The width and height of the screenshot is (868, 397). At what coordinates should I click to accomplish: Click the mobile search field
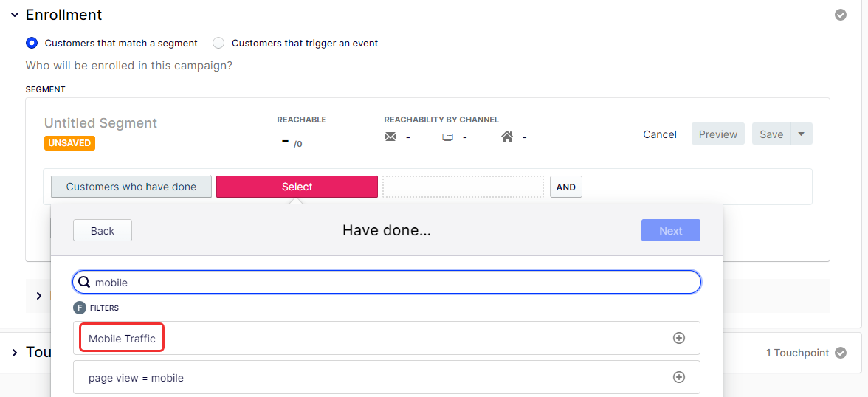tap(387, 283)
